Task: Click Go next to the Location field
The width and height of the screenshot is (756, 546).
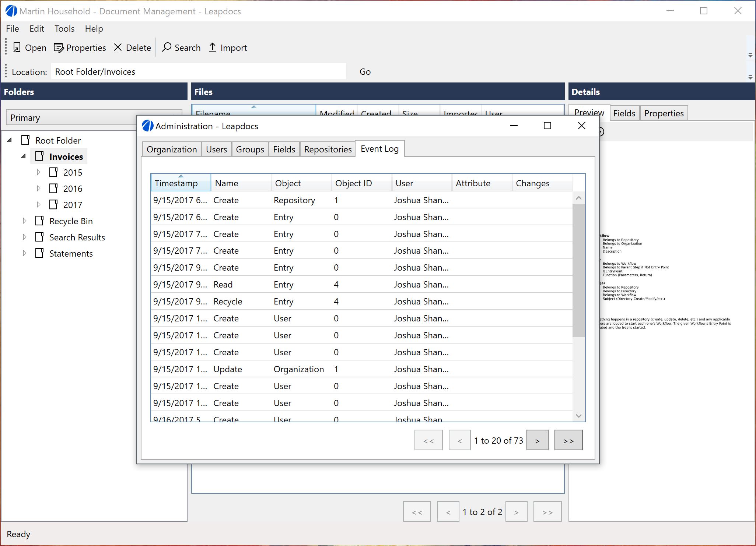Action: click(365, 72)
